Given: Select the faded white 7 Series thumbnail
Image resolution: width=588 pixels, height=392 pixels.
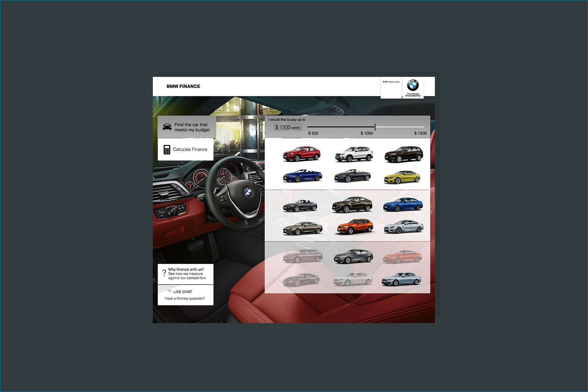Looking at the screenshot, I should pos(353,279).
